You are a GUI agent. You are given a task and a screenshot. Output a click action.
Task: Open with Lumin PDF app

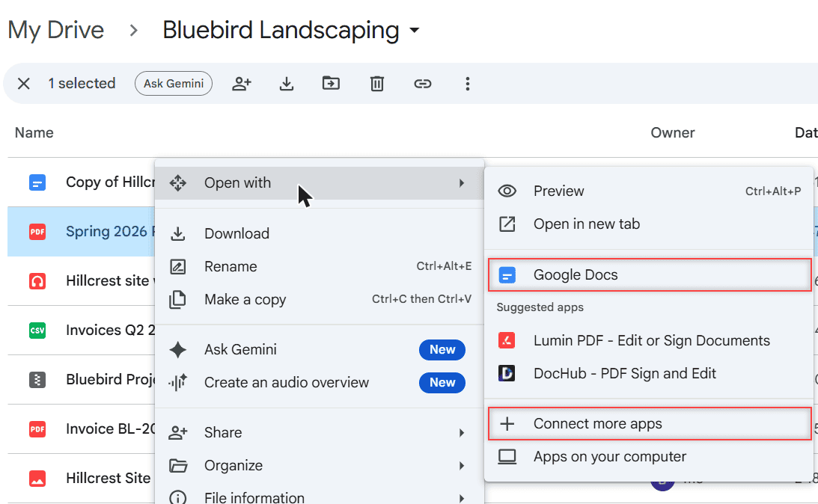point(649,340)
